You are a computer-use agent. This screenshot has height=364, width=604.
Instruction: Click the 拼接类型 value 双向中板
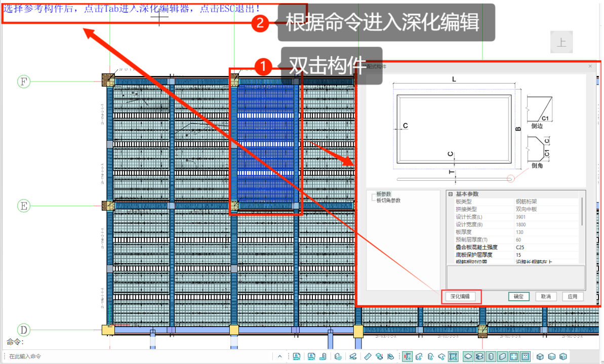click(x=546, y=209)
